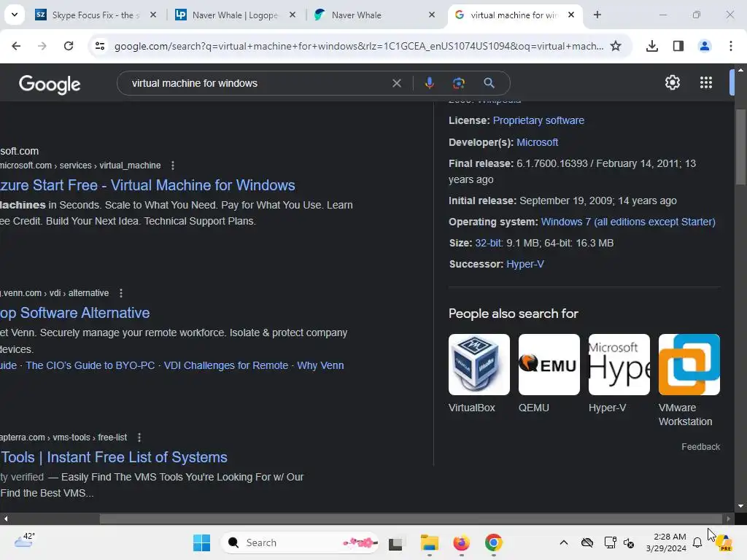Select the Hyper-V thumbnail

pyautogui.click(x=619, y=365)
